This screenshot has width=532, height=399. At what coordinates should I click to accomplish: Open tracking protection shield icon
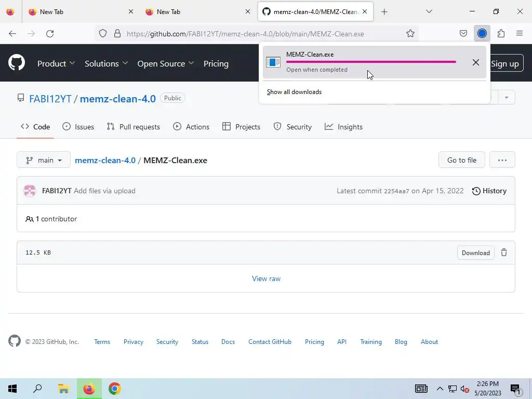click(103, 34)
